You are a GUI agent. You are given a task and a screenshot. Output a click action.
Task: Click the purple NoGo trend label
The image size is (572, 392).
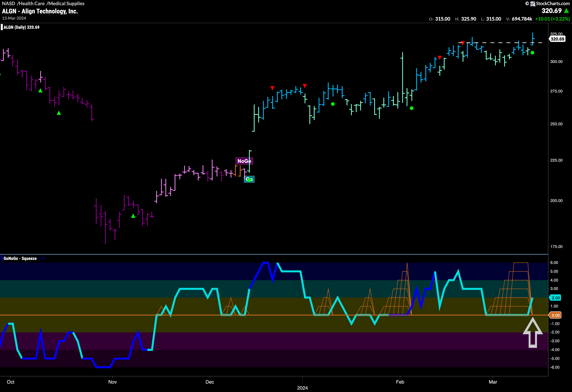244,161
